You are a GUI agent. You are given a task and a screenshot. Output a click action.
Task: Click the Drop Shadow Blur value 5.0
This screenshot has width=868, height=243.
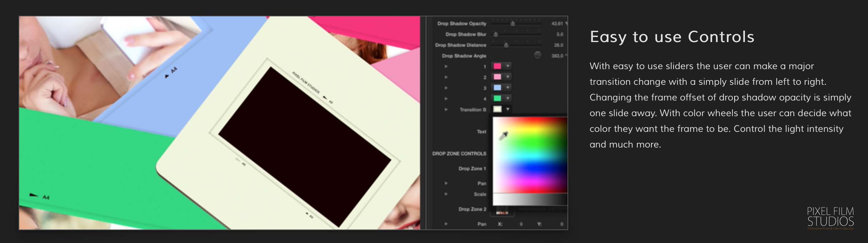(560, 34)
